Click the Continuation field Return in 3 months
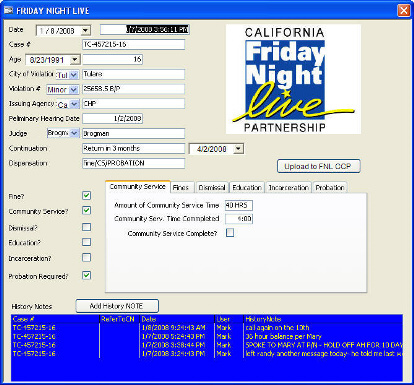The height and width of the screenshot is (385, 414). (x=133, y=148)
